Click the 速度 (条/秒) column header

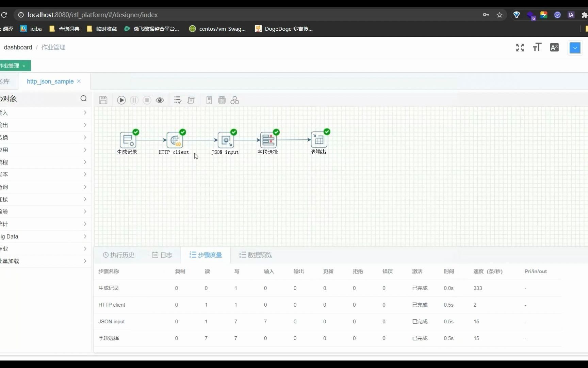[x=488, y=271]
